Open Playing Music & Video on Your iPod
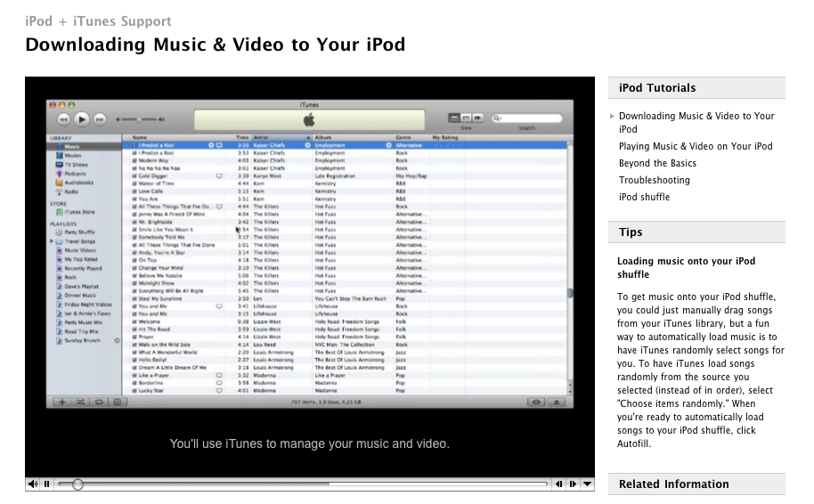This screenshot has height=504, width=814. pyautogui.click(x=696, y=146)
